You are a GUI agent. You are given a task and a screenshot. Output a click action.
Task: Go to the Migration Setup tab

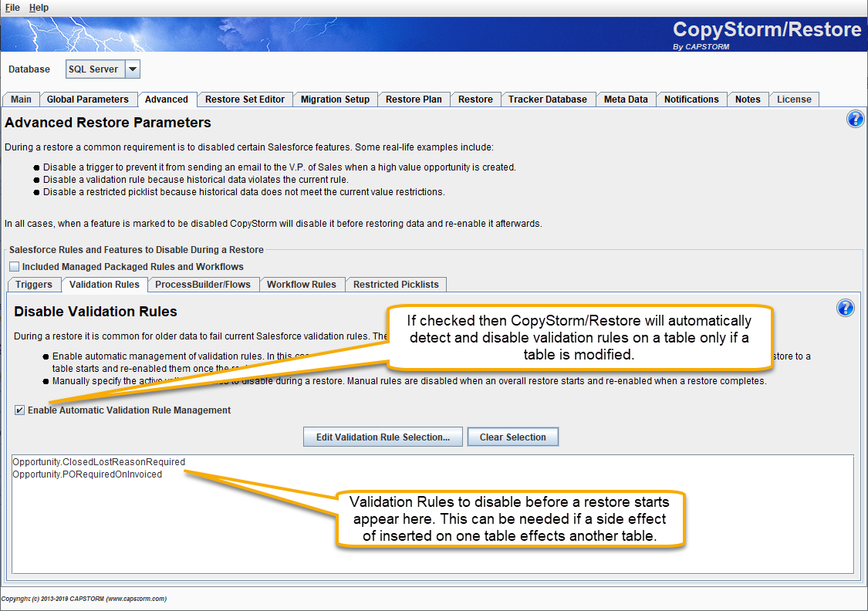click(335, 99)
